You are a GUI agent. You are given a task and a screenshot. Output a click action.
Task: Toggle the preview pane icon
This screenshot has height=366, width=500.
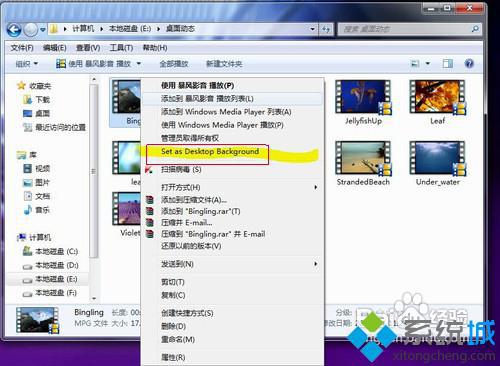[447, 63]
